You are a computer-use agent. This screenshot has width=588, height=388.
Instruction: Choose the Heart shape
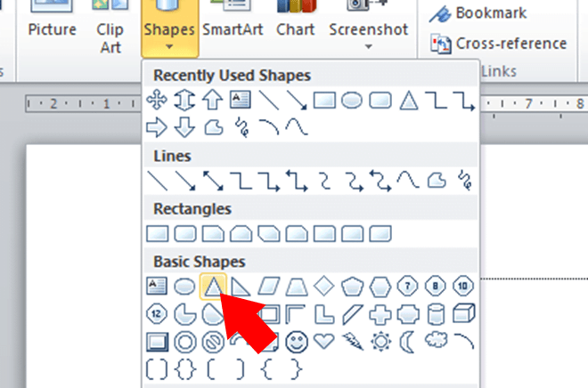(325, 340)
